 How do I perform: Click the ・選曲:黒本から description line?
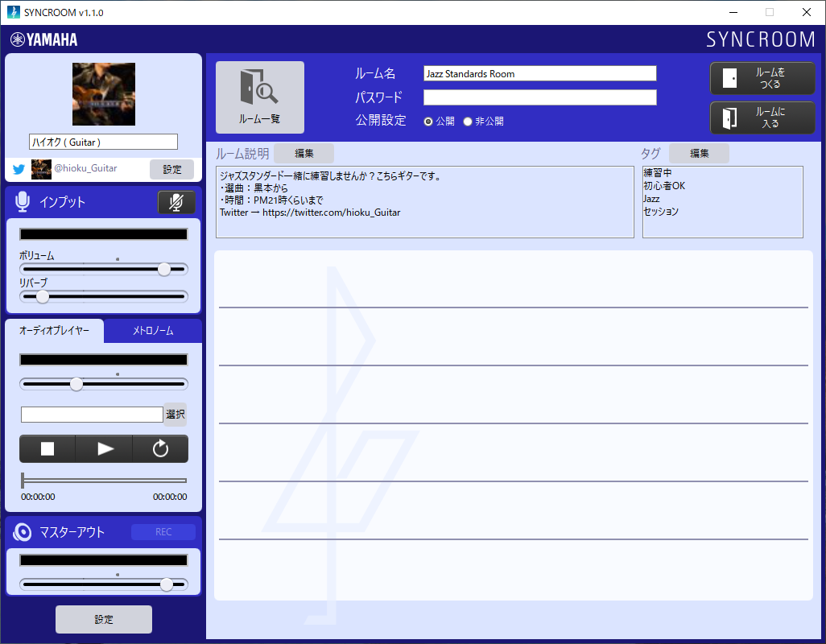[x=254, y=188]
